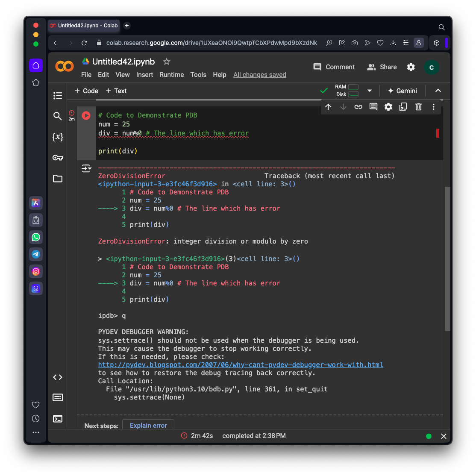This screenshot has width=476, height=476.
Task: Open Instagram in browser sidebar
Action: pos(36,271)
